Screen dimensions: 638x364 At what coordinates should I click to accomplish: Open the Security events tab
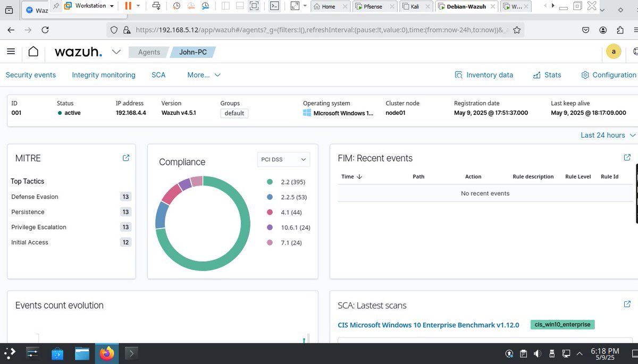coord(31,75)
